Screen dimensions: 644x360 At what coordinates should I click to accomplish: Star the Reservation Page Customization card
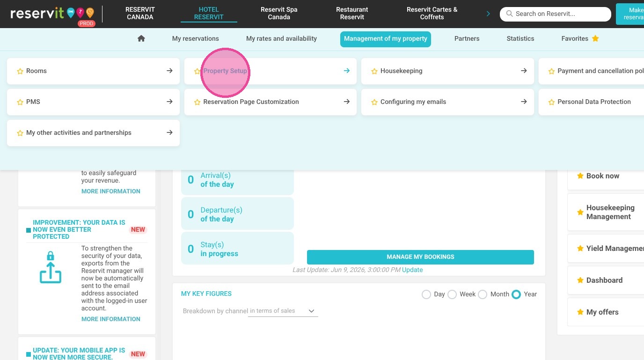197,102
